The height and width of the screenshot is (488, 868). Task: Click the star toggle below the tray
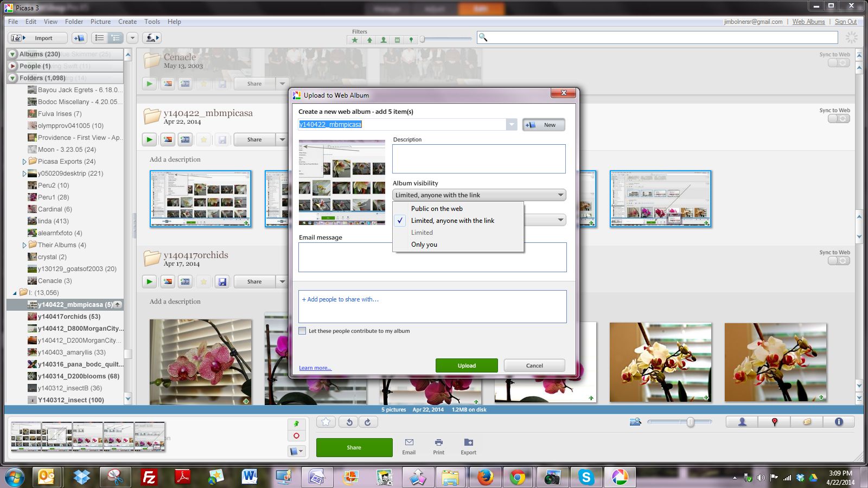[325, 422]
